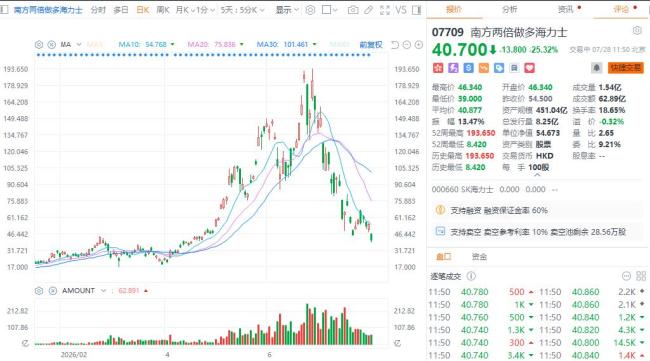Click the 支持融资 margin financing notice
The height and width of the screenshot is (361, 650).
click(x=538, y=210)
